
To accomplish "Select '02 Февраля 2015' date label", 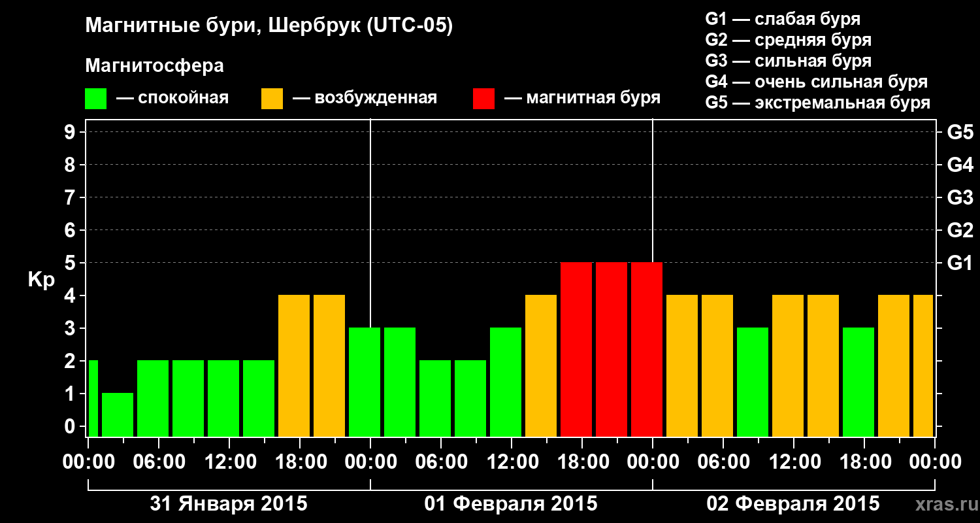I will click(x=793, y=504).
